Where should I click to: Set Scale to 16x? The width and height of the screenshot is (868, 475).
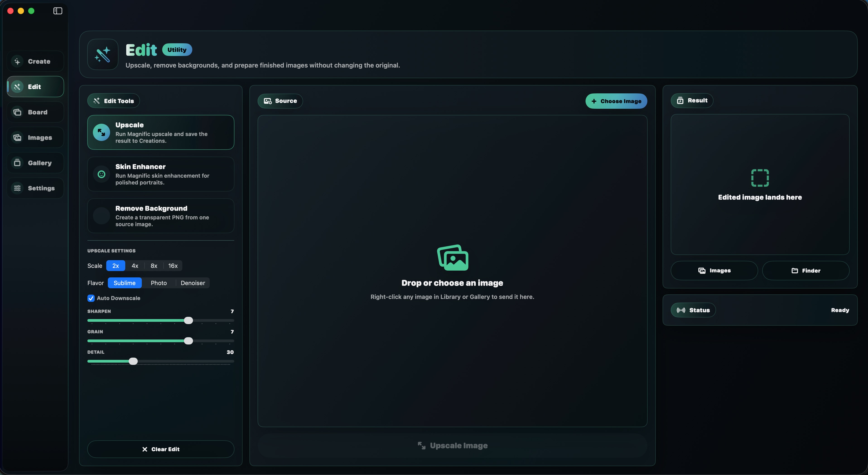[x=173, y=266]
